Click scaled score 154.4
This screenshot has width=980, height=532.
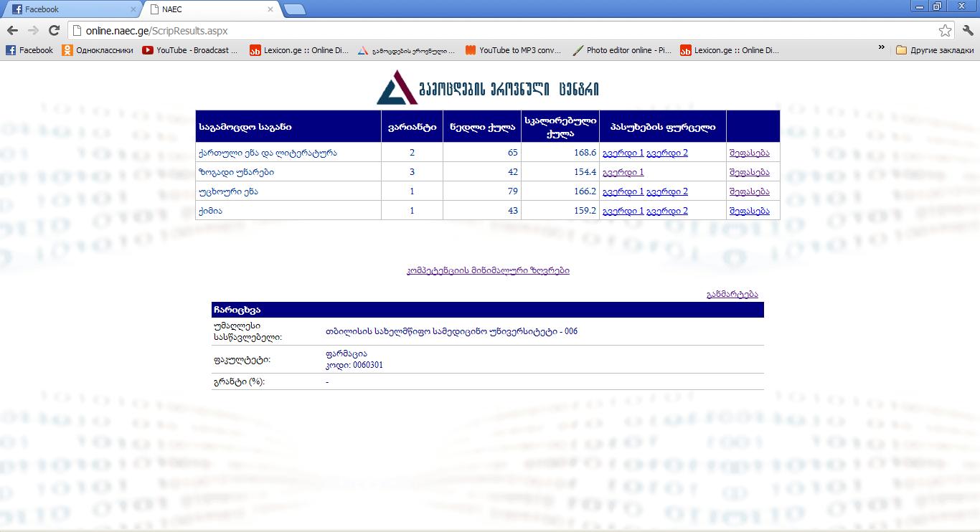[585, 172]
